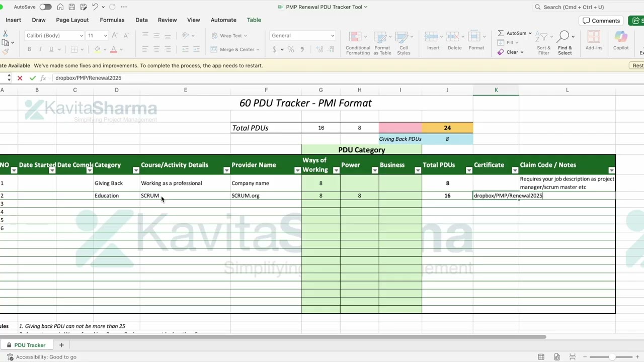Apply the red Font Color A

[113, 49]
